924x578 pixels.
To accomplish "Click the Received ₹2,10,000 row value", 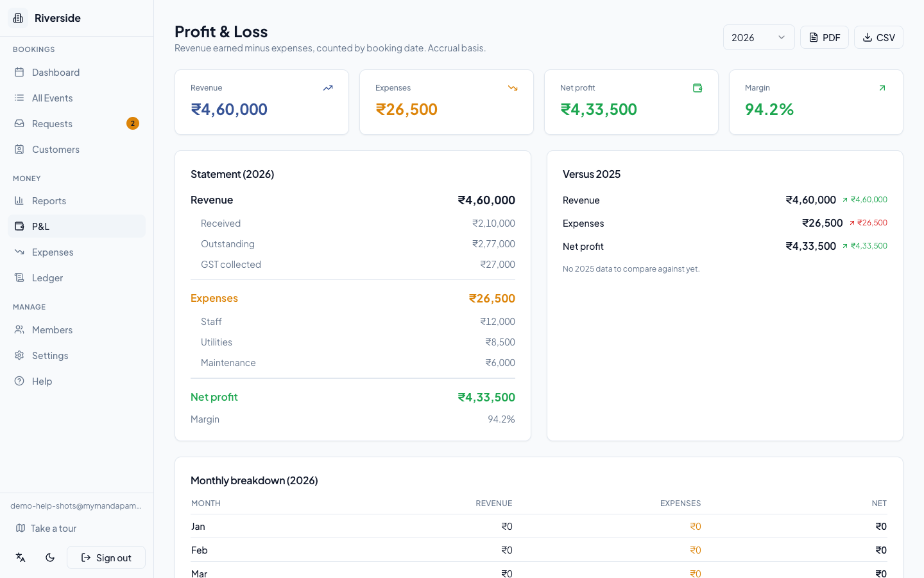I will tap(493, 223).
